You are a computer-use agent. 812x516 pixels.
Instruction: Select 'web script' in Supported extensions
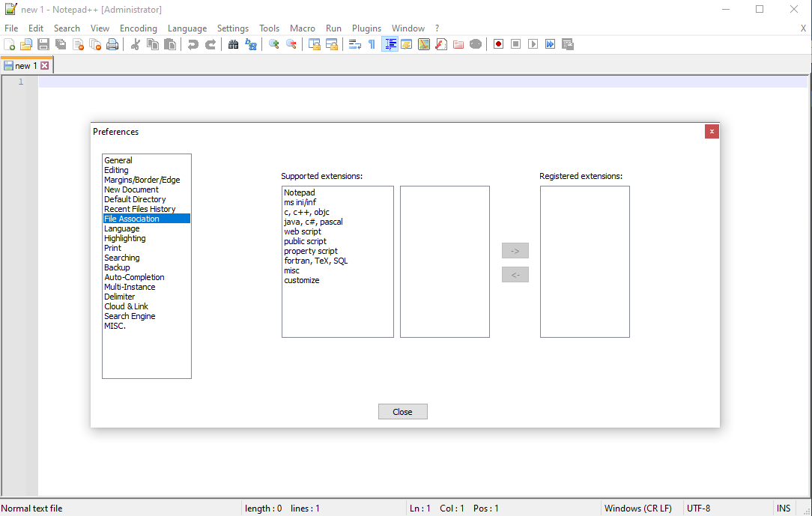coord(303,231)
